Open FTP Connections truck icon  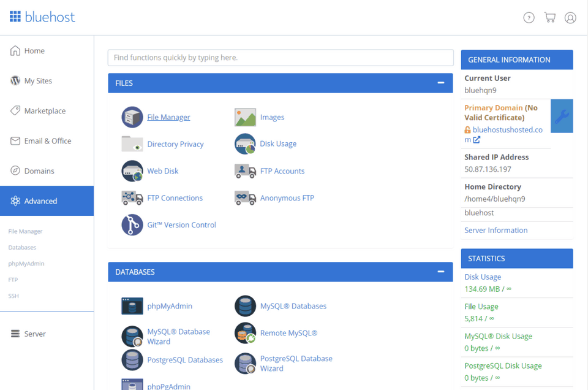(x=132, y=198)
